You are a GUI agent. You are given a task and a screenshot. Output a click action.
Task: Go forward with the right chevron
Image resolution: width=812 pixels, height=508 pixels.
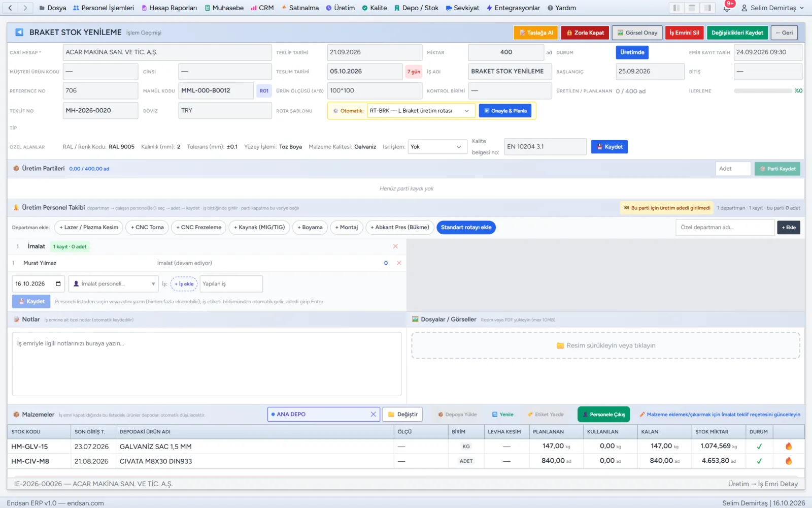pos(25,8)
